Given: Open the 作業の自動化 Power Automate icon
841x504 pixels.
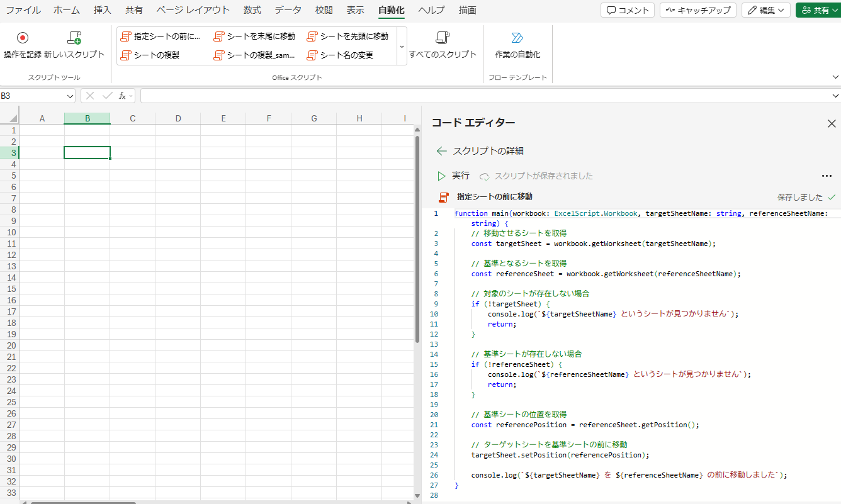Looking at the screenshot, I should click(517, 43).
